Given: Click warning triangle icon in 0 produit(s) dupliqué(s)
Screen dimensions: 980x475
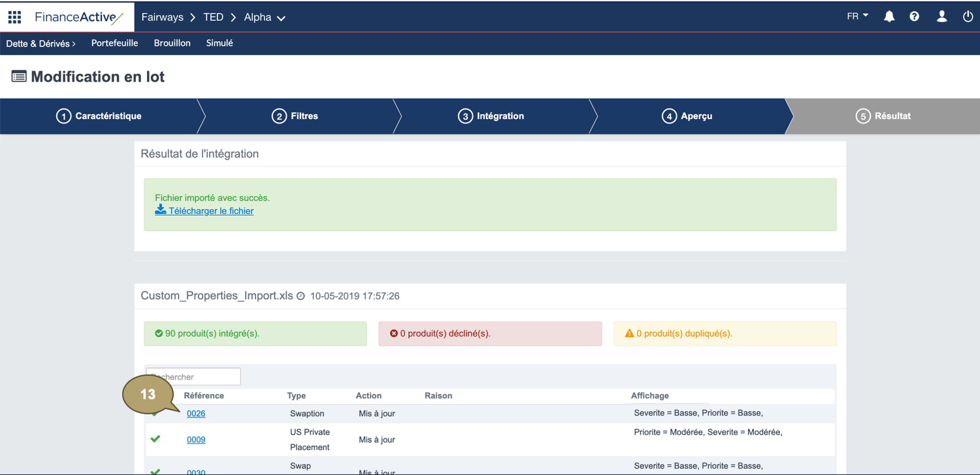Looking at the screenshot, I should pyautogui.click(x=629, y=333).
